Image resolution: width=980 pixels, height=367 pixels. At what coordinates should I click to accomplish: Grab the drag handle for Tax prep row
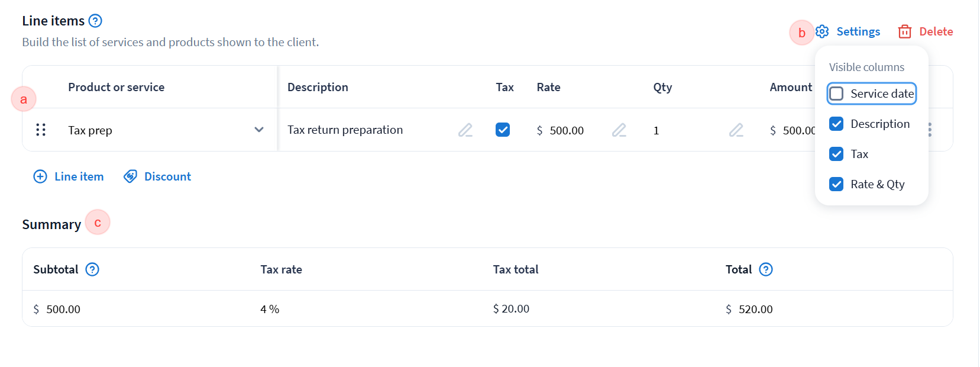coord(41,130)
